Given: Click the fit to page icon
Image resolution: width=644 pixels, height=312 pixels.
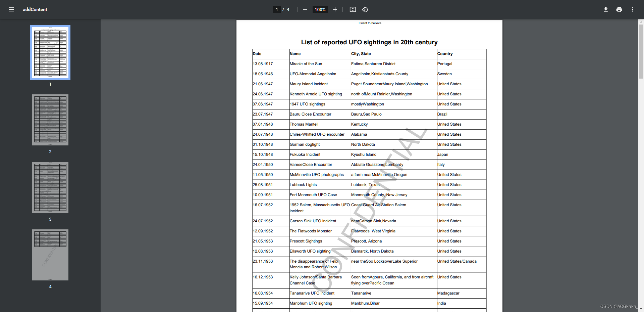Looking at the screenshot, I should coord(353,9).
